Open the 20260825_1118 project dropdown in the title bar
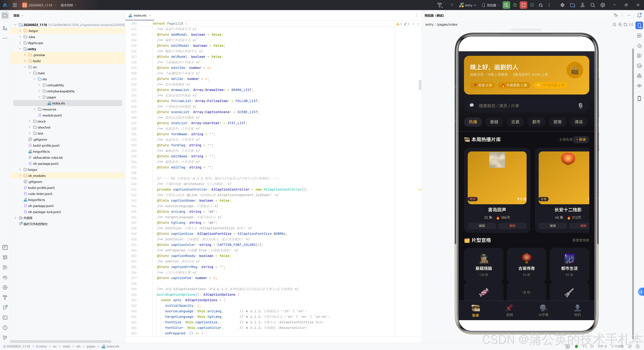Viewport: 644px width, 350px height. tap(39, 5)
